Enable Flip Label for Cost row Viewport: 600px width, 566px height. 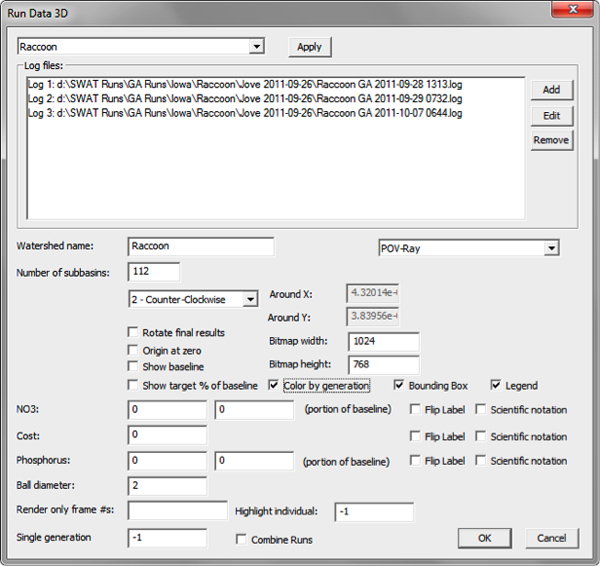pos(416,437)
